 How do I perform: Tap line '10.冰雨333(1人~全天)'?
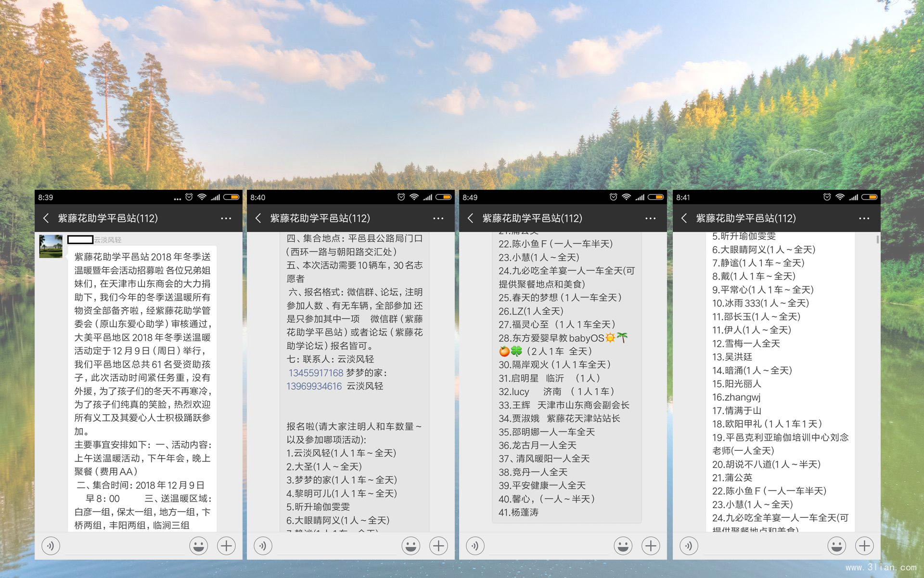tap(761, 303)
